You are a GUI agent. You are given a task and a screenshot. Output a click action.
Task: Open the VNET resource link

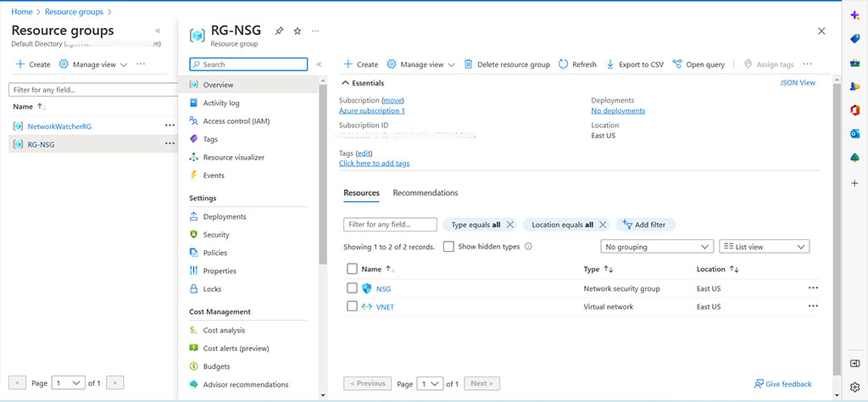pos(386,307)
